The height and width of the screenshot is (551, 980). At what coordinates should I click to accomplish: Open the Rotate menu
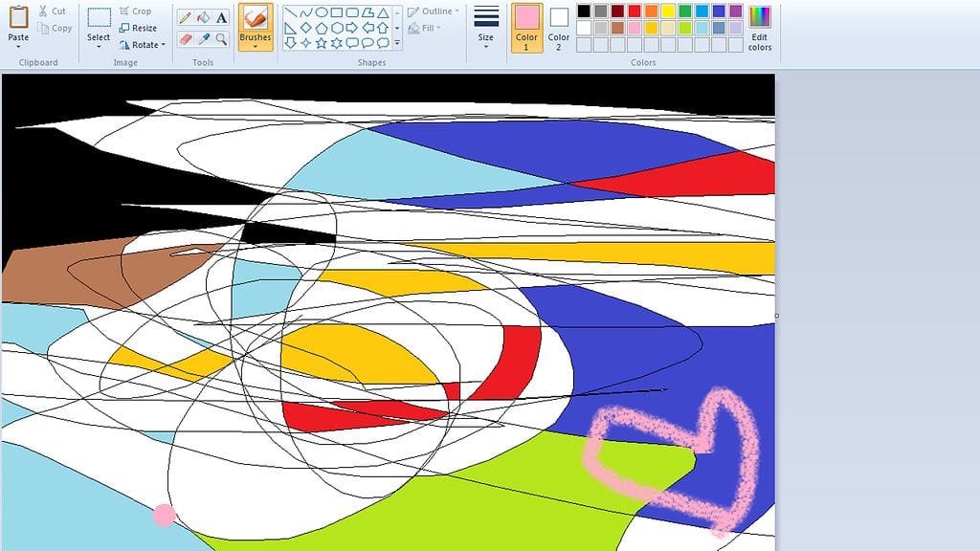point(144,43)
